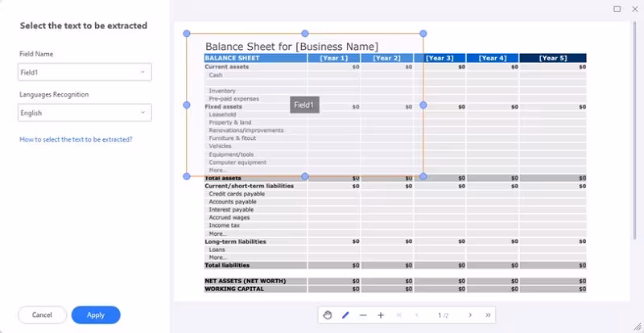The height and width of the screenshot is (333, 644).
Task: Click the top-left selection handle
Action: (186, 33)
